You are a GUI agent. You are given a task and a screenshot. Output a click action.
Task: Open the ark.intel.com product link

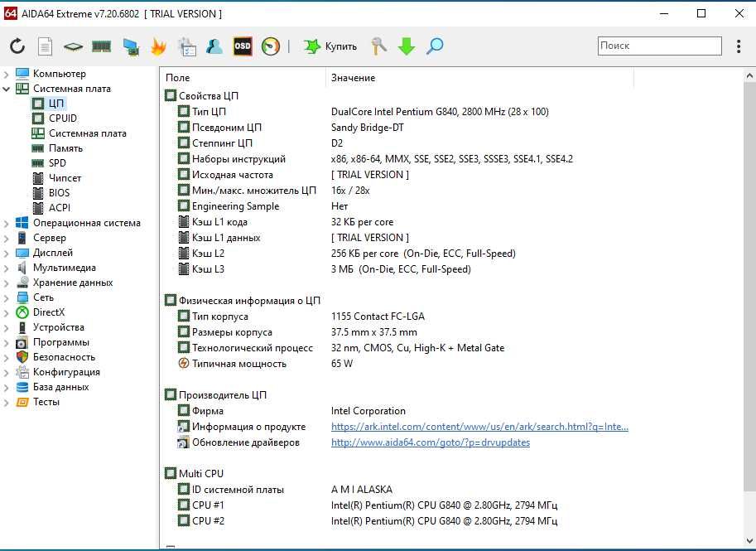tap(479, 427)
